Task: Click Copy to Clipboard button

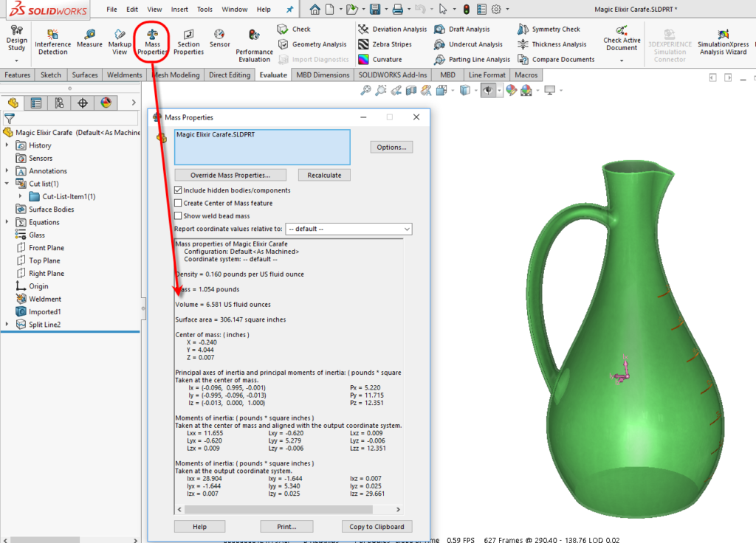Action: tap(377, 527)
